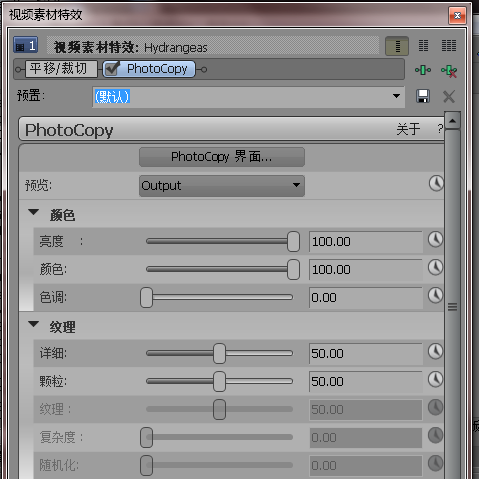Click the PhotoCopy 界面... button
Screen dimensions: 479x479
coord(222,157)
